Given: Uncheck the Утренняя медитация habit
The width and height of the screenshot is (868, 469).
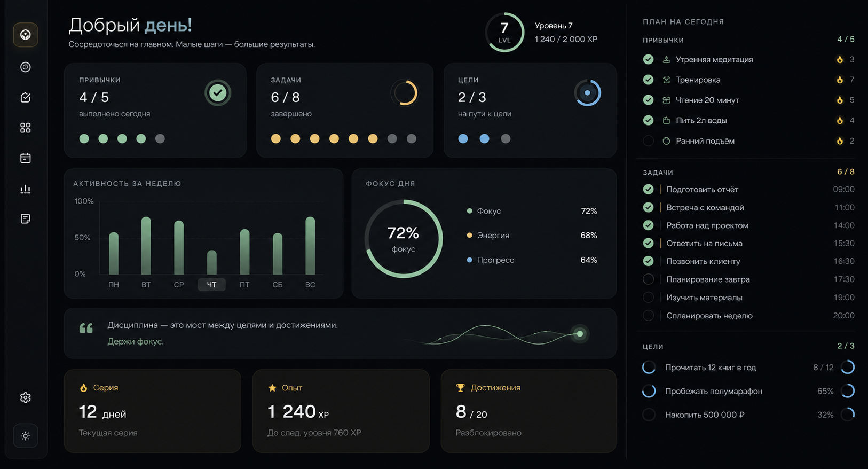Looking at the screenshot, I should click(x=648, y=59).
